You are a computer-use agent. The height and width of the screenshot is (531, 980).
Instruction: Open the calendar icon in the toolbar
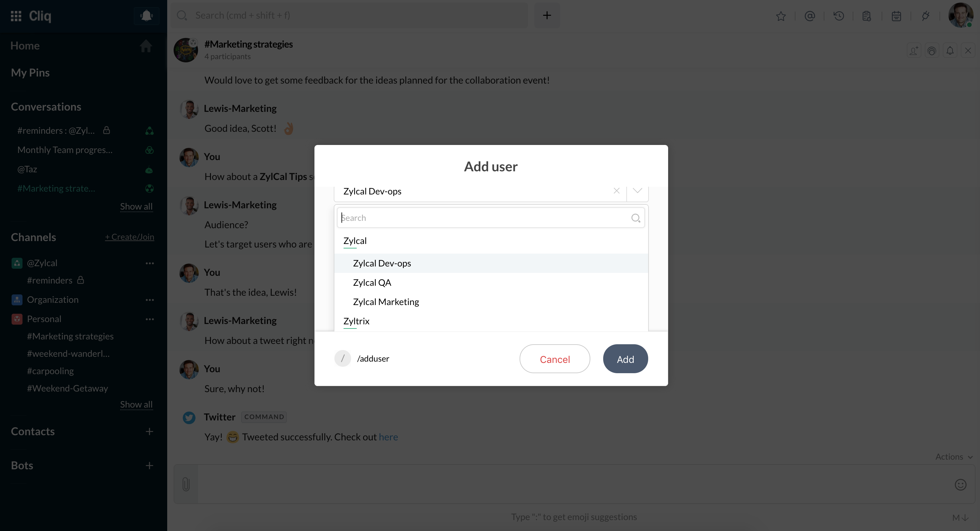click(x=896, y=16)
